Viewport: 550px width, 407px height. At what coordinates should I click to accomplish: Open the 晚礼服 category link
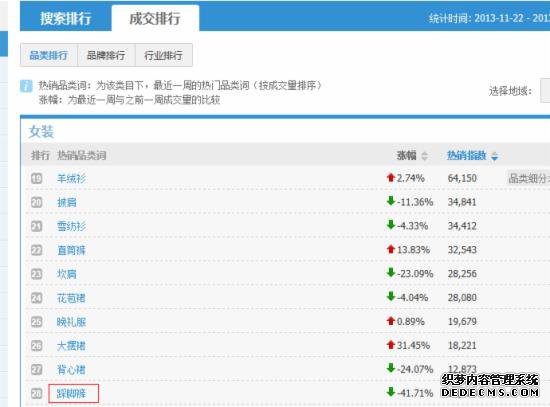click(71, 322)
